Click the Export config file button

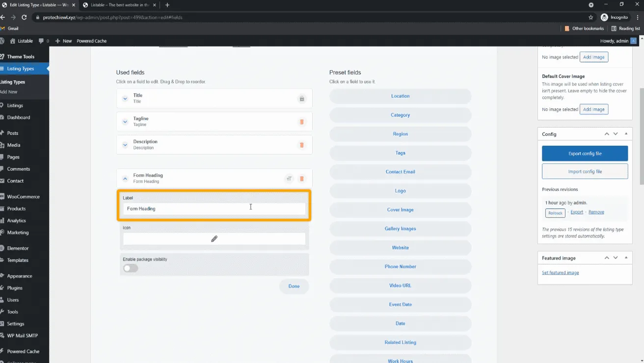point(585,154)
